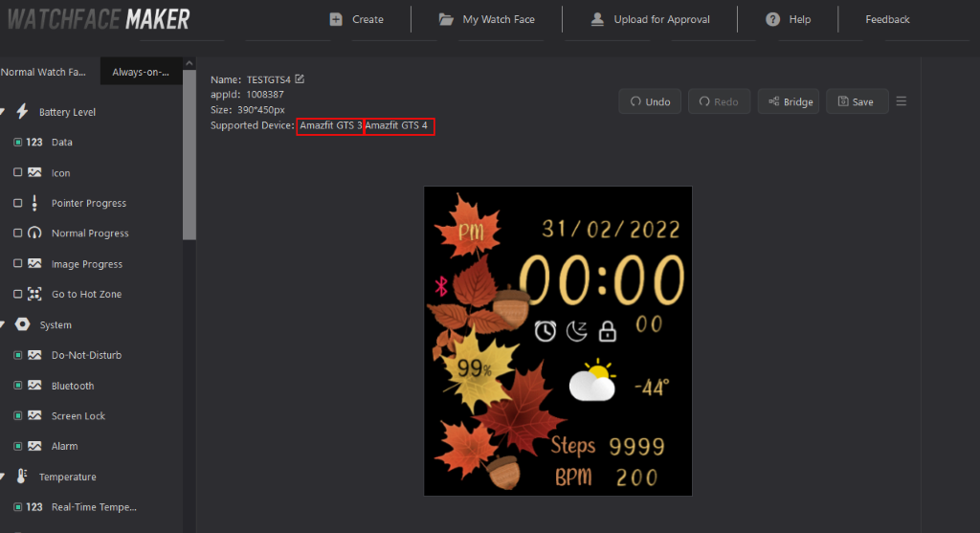Click the Bridge button
The height and width of the screenshot is (533, 980).
[x=789, y=101]
